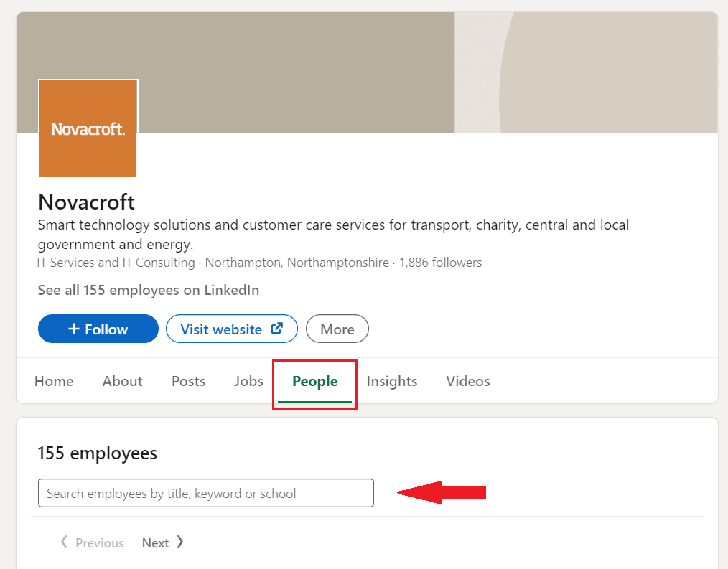Open the More options button
This screenshot has height=569, width=728.
[x=337, y=329]
